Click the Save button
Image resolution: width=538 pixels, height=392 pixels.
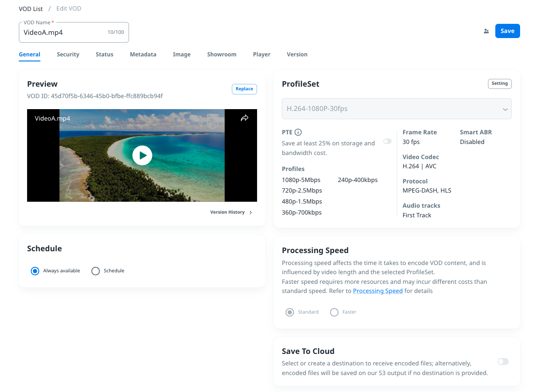[507, 31]
